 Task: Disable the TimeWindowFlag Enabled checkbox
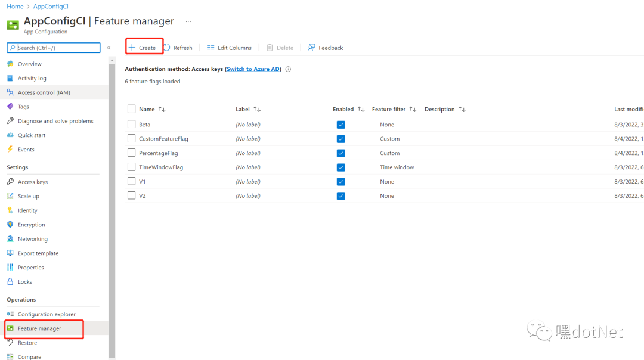click(x=341, y=167)
